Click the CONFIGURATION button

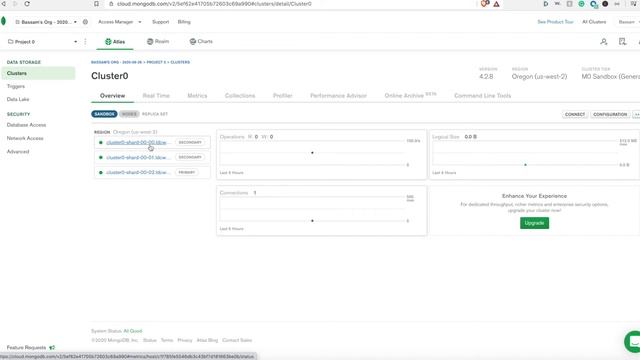(610, 115)
